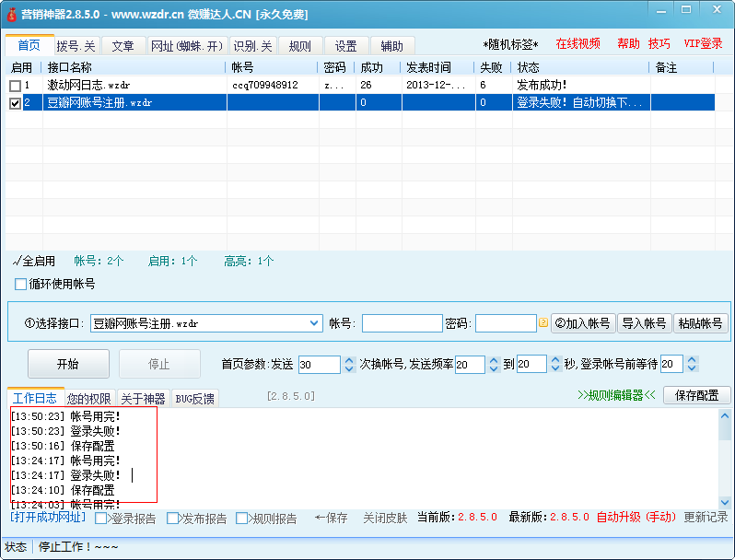Click the 规则编辑器 green arrow link
The height and width of the screenshot is (560, 735).
[616, 395]
